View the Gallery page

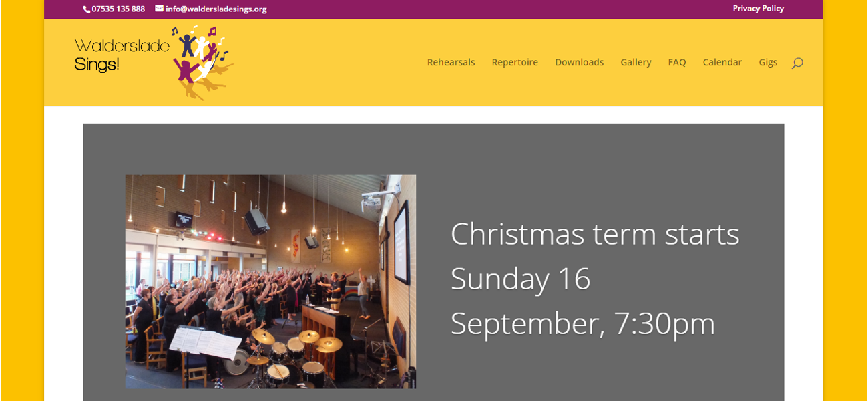tap(636, 62)
